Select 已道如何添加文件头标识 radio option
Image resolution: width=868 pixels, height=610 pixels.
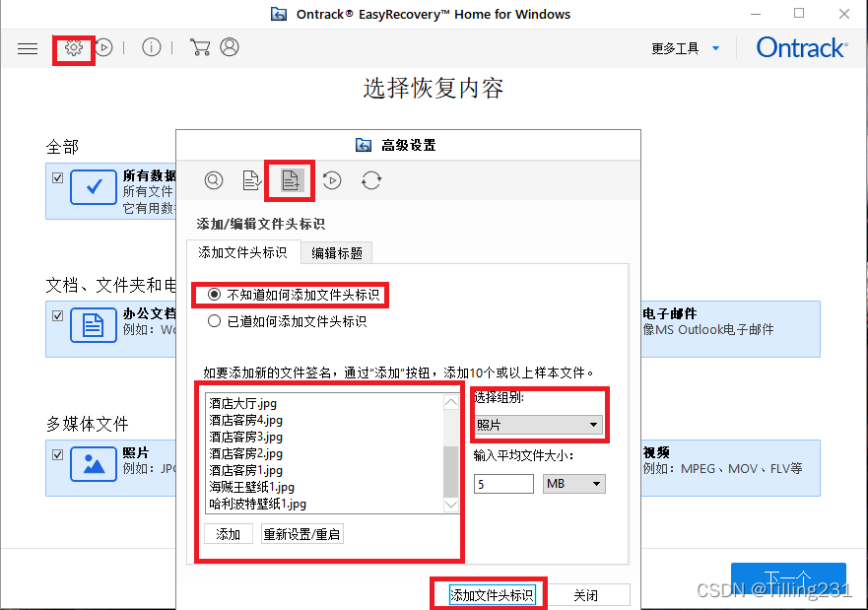pos(287,321)
